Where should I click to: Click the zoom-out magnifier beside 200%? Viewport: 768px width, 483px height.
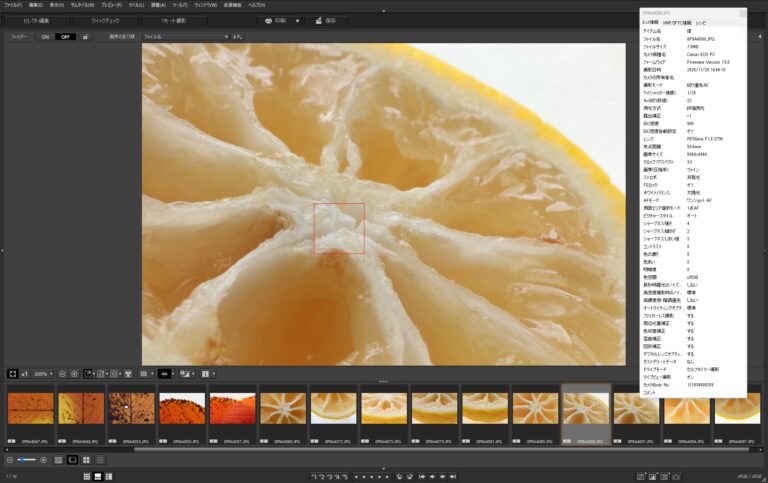(62, 373)
